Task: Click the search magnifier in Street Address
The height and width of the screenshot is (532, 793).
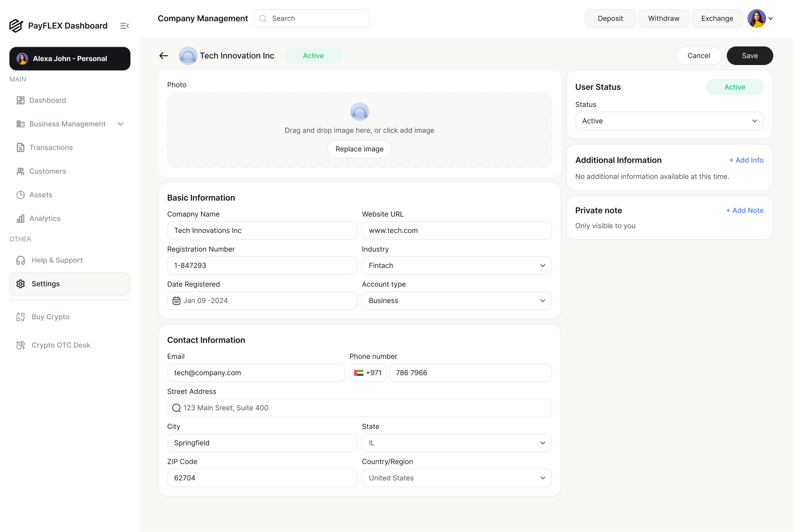Action: [176, 408]
